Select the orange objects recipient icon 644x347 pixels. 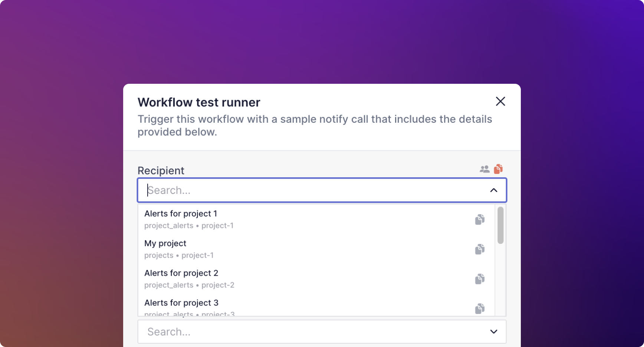[x=498, y=169]
